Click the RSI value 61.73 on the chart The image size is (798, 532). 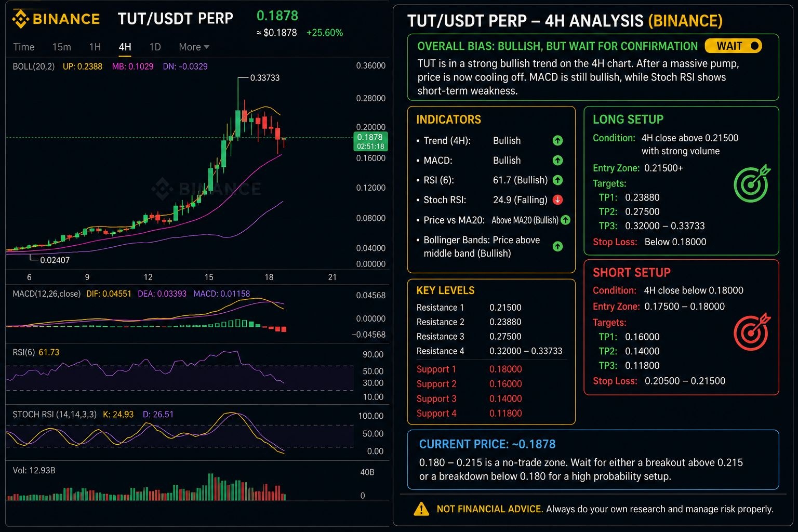(x=49, y=352)
